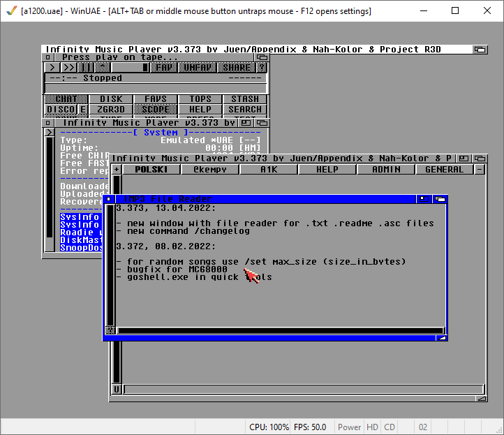Click the zoom gadget of IMP3 File Reader
This screenshot has width=504, height=435.
pos(424,199)
